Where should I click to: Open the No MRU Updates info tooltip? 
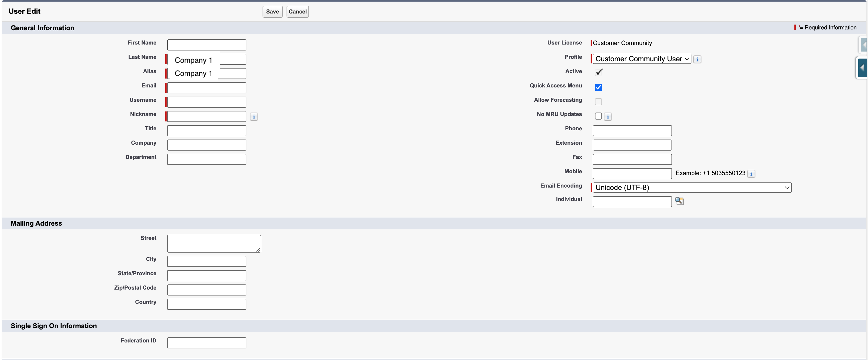click(608, 116)
